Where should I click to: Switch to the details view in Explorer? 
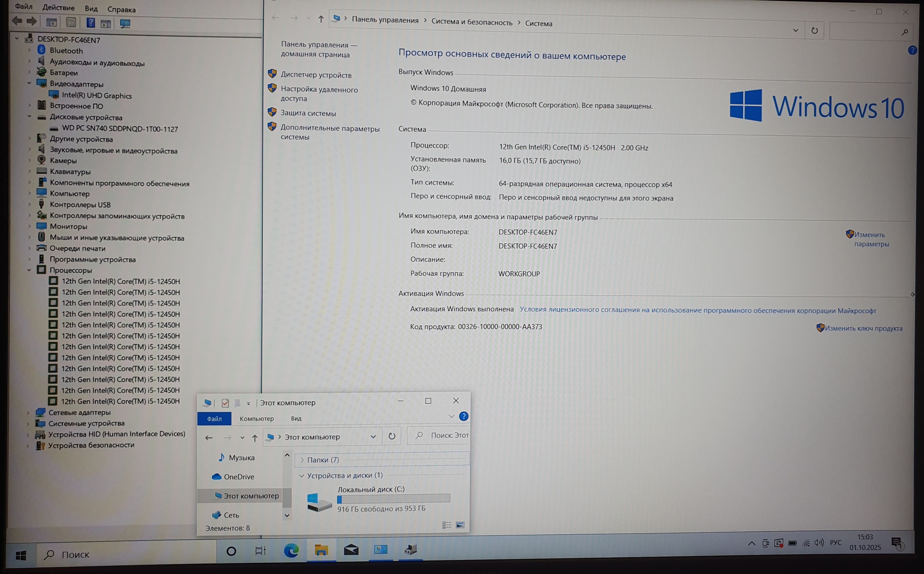click(x=447, y=525)
